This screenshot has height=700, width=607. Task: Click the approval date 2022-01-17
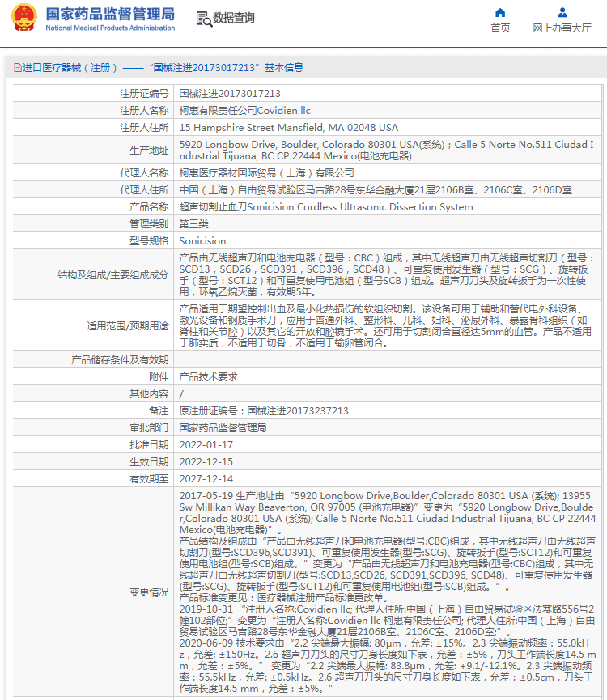(206, 445)
